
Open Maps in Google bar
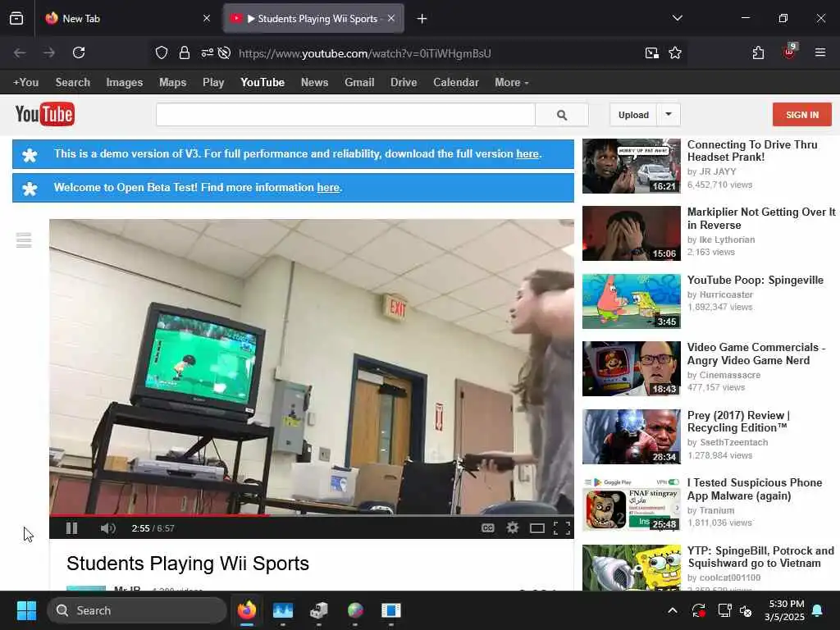pos(172,83)
